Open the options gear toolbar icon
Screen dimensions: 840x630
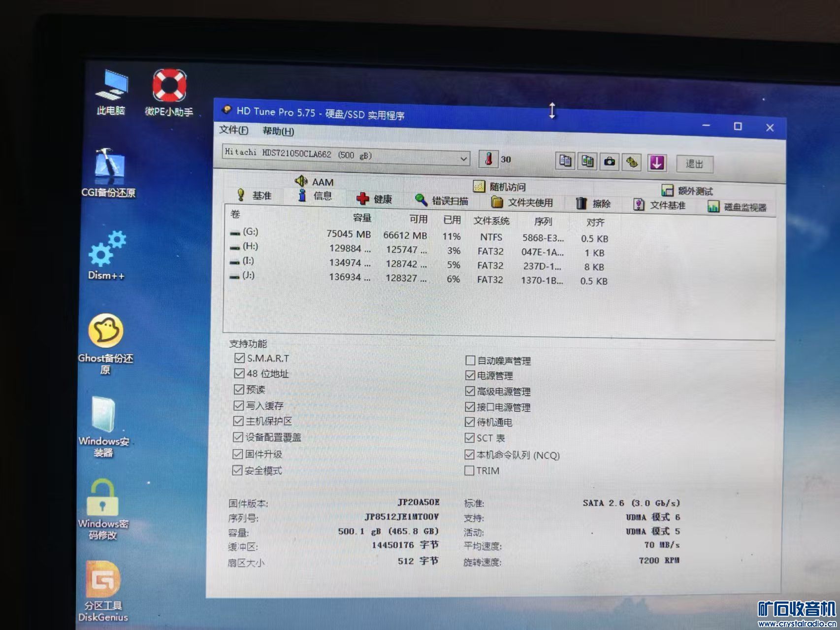pyautogui.click(x=632, y=162)
